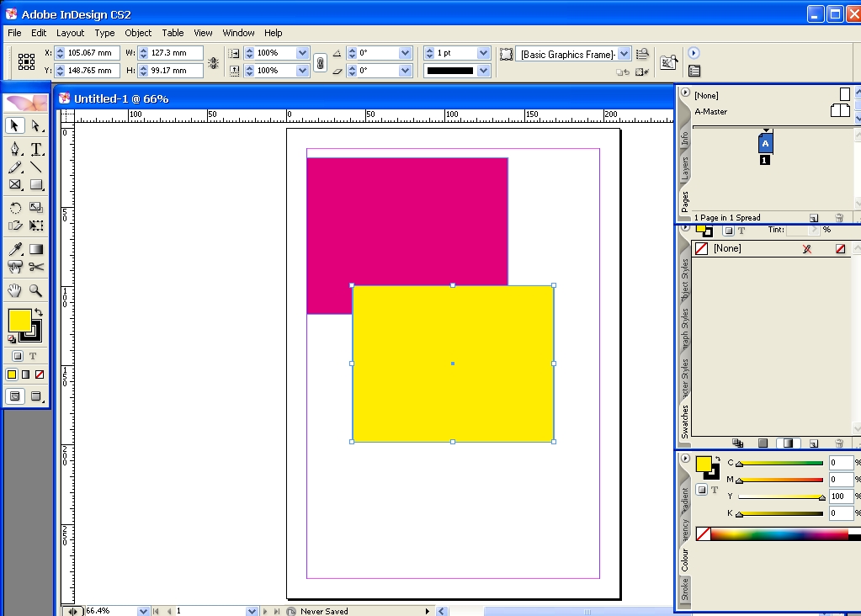
Task: Select the Free Transform tool
Action: (35, 225)
